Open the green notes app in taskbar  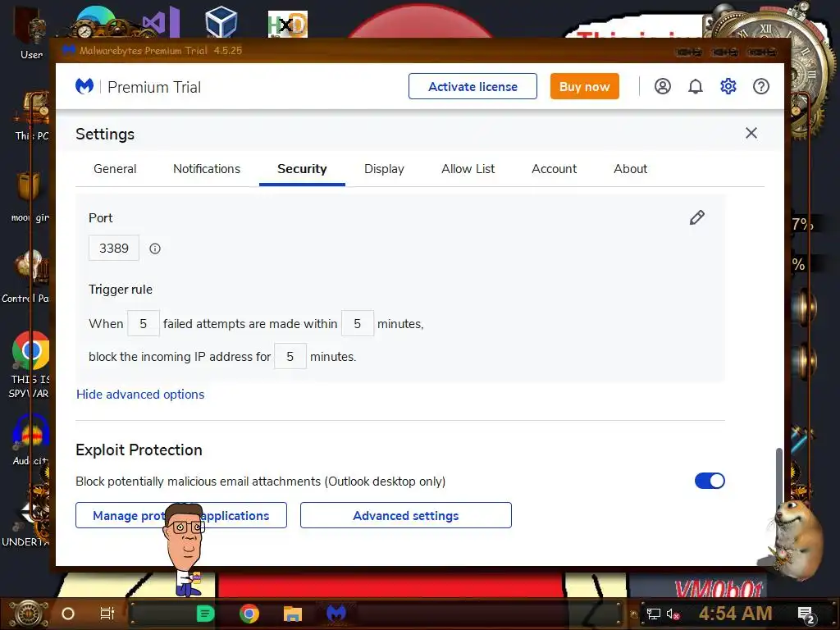point(205,614)
